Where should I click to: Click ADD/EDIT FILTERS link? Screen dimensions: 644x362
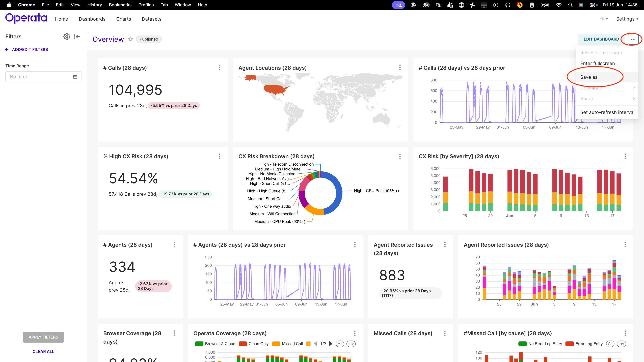pos(26,49)
